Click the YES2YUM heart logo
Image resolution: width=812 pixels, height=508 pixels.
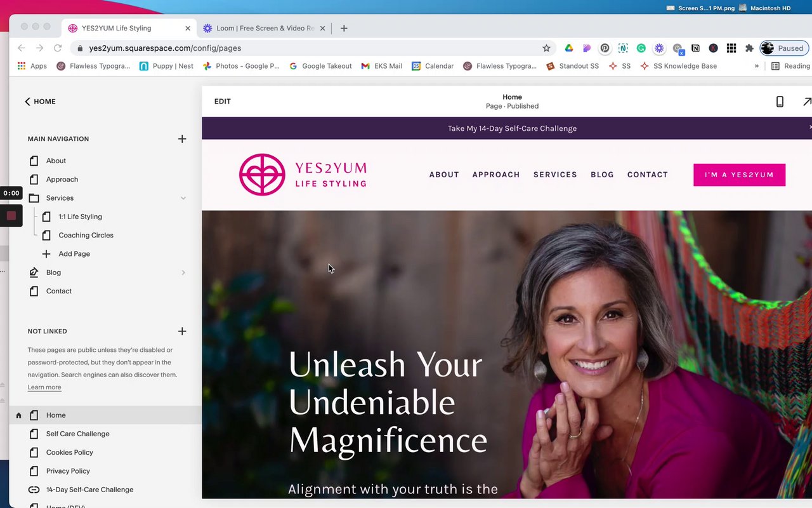point(262,175)
